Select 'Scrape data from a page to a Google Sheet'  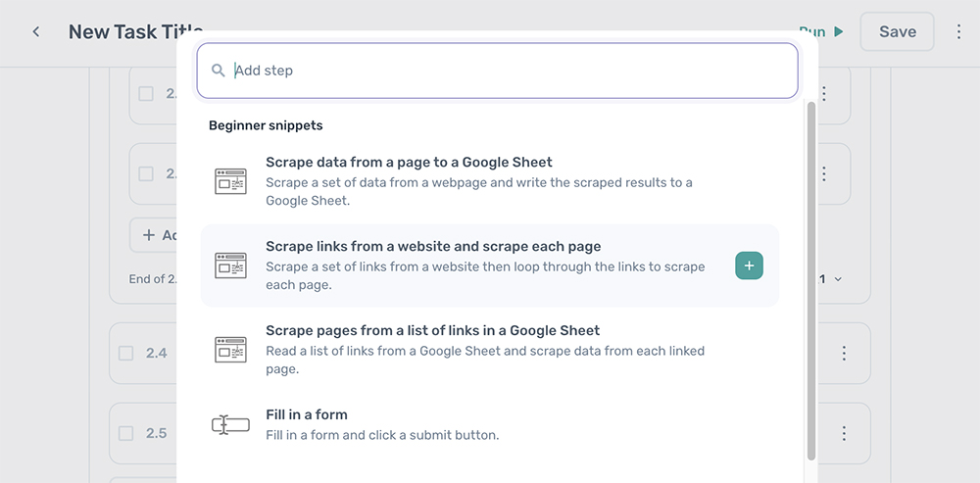coord(490,181)
